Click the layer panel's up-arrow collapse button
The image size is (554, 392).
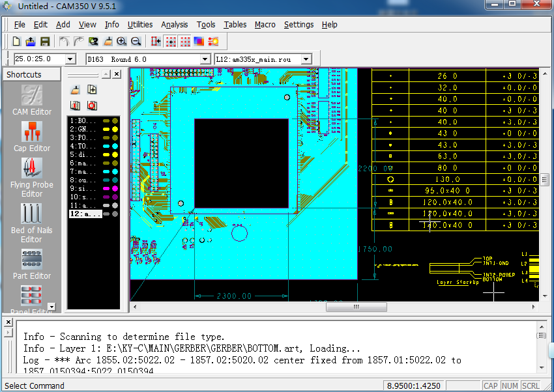(x=106, y=74)
